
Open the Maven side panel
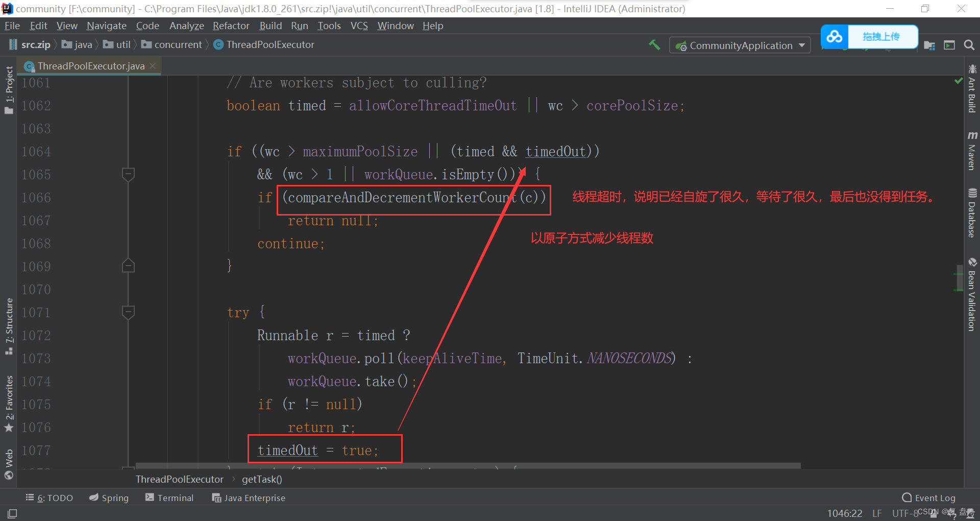pyautogui.click(x=972, y=150)
